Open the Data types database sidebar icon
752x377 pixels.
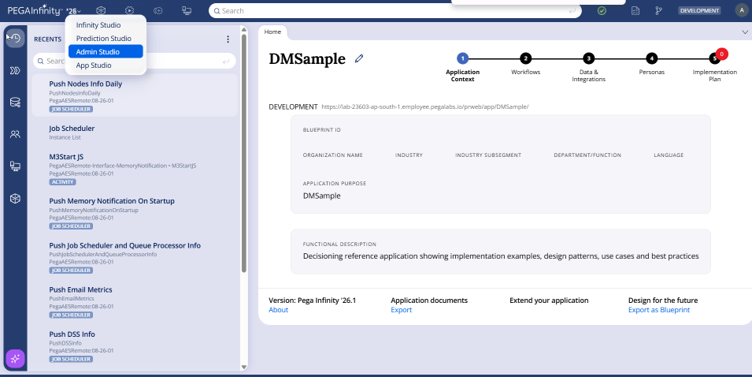pos(15,102)
